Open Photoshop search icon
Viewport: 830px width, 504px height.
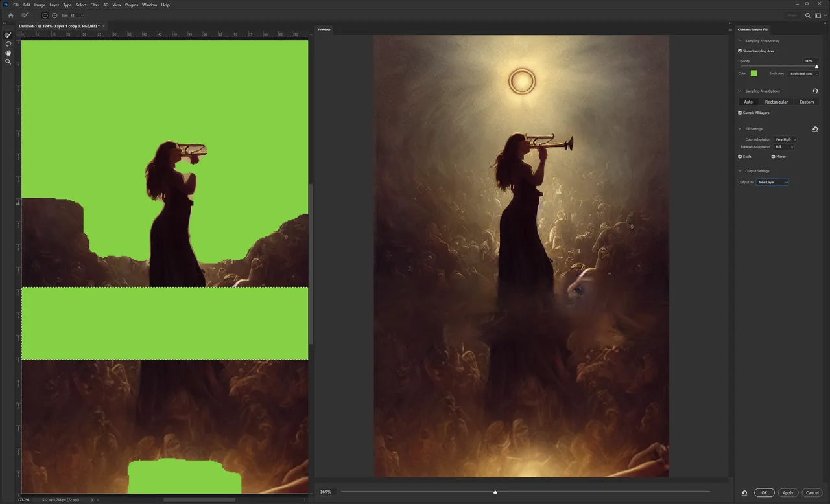pyautogui.click(x=807, y=15)
